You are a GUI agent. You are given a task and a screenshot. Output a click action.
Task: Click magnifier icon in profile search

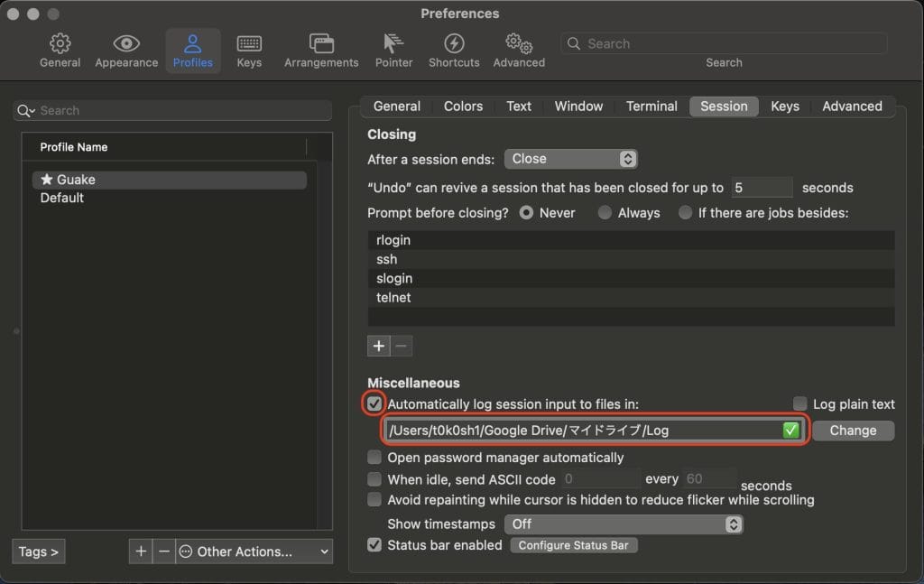[x=25, y=111]
